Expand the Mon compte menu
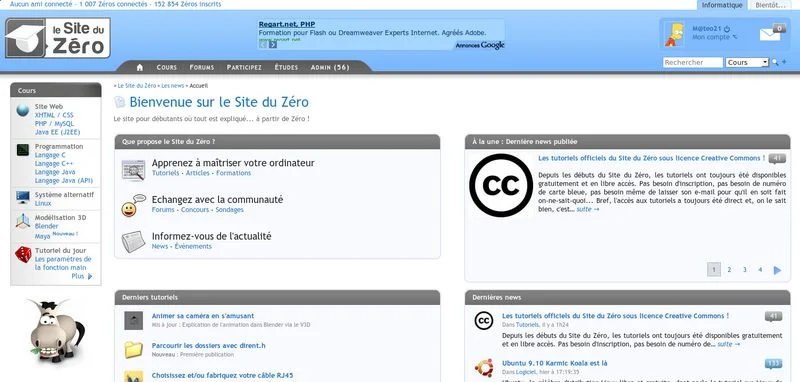Viewport: 800px width, 382px height. (x=715, y=37)
